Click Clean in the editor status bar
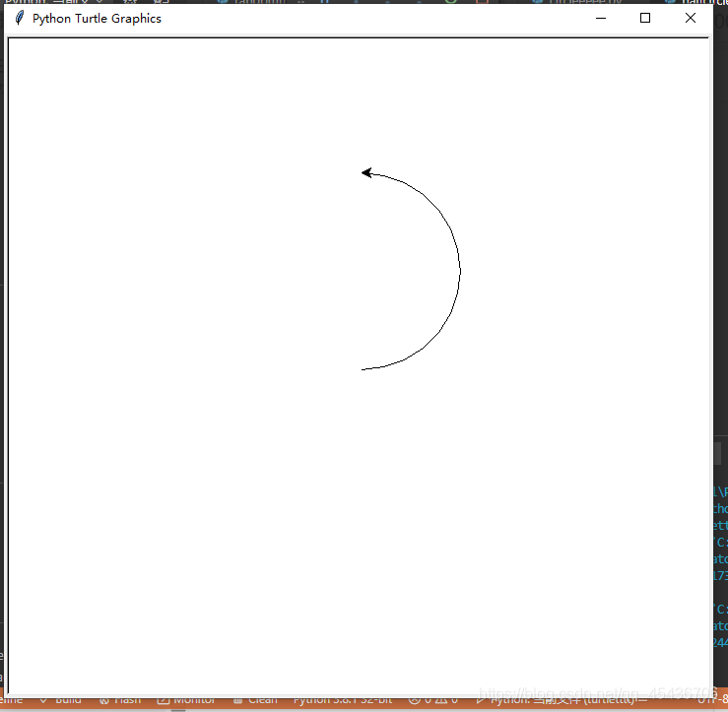 coord(255,699)
